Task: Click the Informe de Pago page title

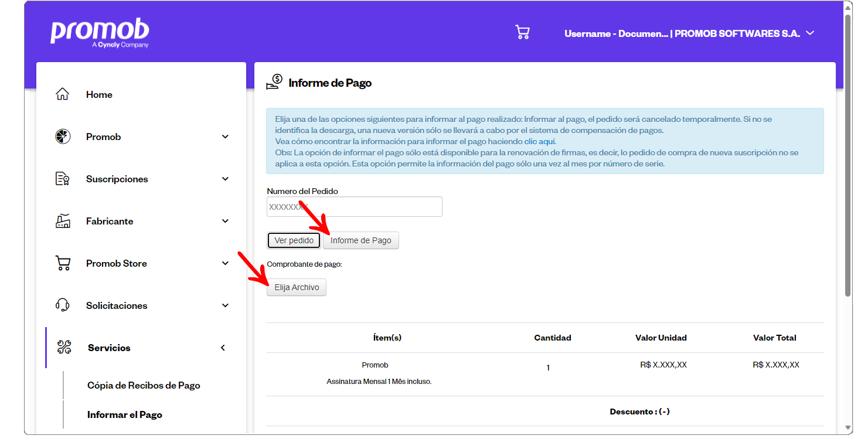Action: (x=330, y=83)
